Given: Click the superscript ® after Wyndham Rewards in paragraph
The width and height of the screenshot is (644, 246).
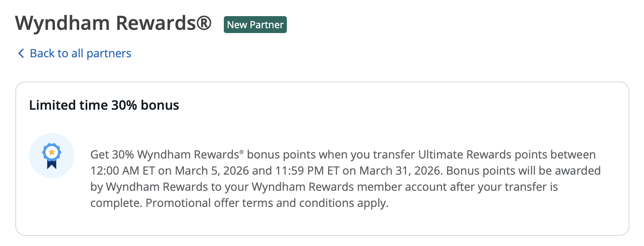Looking at the screenshot, I should [x=242, y=152].
